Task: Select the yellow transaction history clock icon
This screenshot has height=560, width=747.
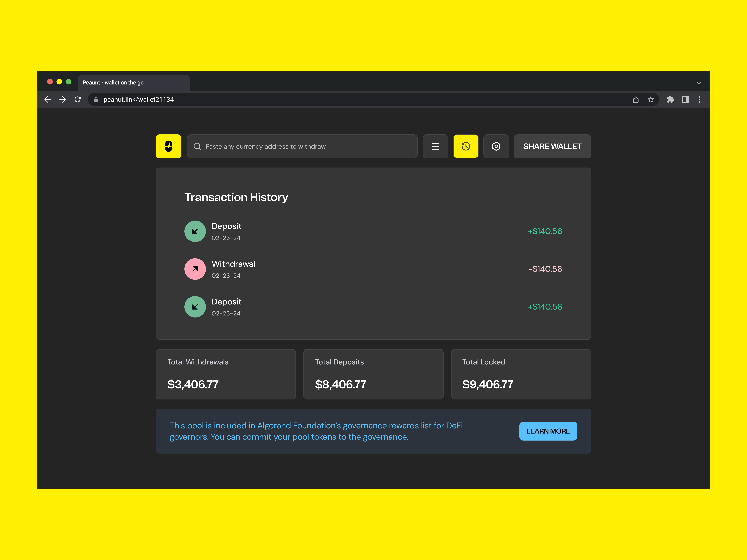Action: point(466,146)
